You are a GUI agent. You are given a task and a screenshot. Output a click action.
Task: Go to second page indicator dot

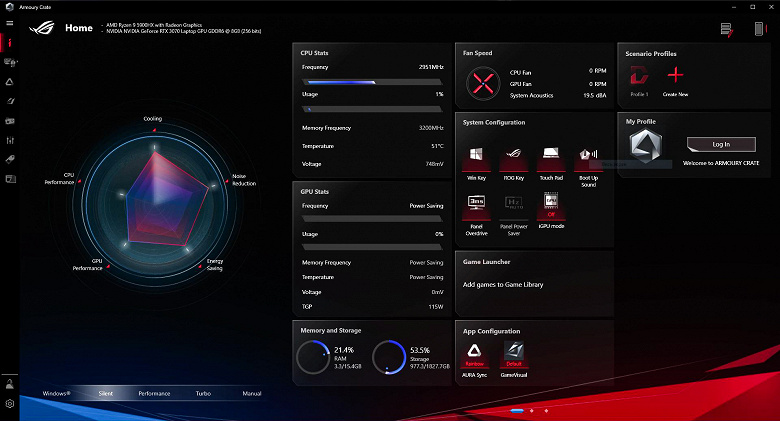[532, 411]
